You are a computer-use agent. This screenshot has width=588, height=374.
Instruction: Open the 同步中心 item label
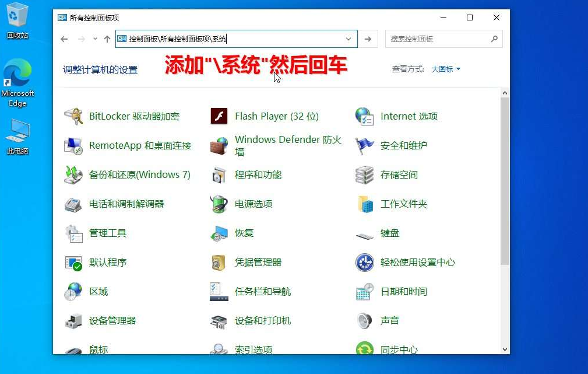[x=399, y=349]
